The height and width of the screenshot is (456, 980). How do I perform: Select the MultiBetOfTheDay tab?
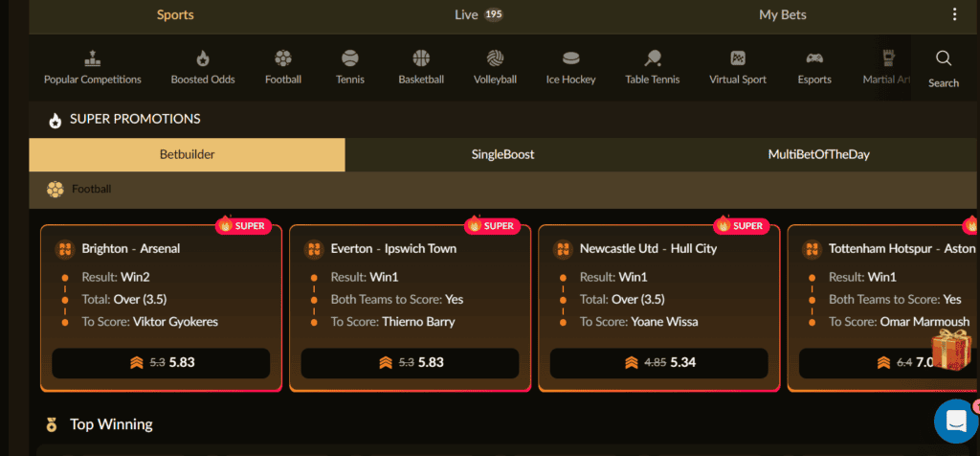819,154
